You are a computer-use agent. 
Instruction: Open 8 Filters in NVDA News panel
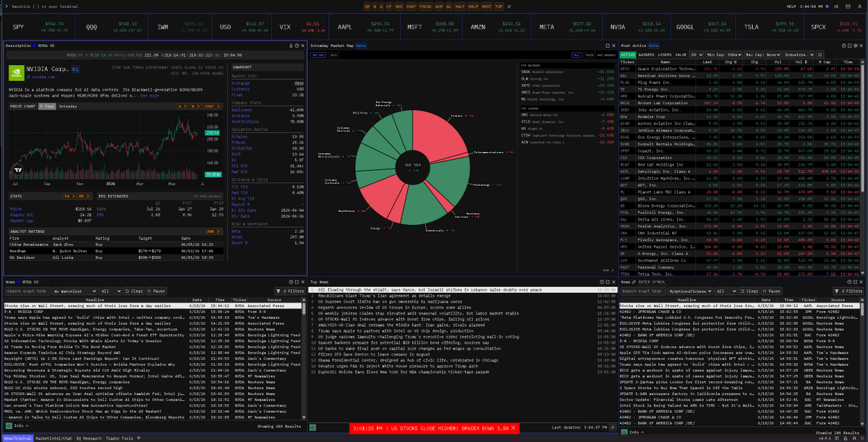(291, 291)
